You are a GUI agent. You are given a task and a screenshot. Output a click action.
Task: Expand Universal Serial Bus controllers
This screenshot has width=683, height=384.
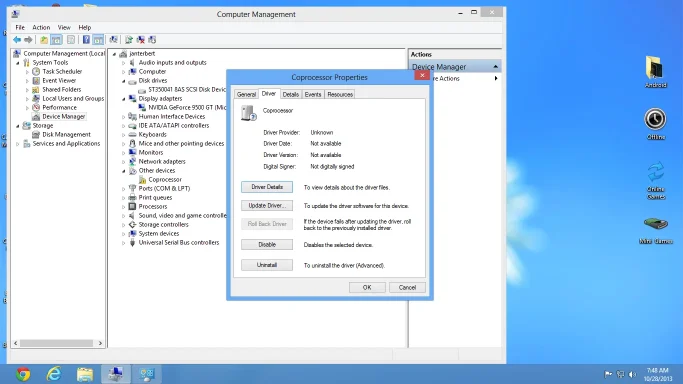pos(124,243)
